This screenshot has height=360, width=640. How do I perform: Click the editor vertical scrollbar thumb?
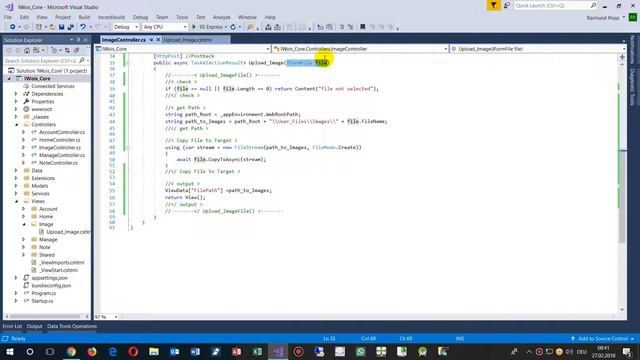coord(622,196)
